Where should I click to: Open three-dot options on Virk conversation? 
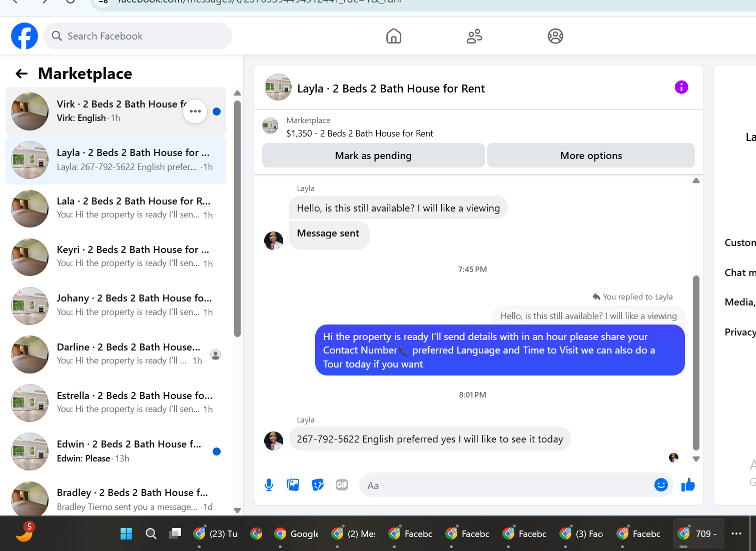[195, 111]
